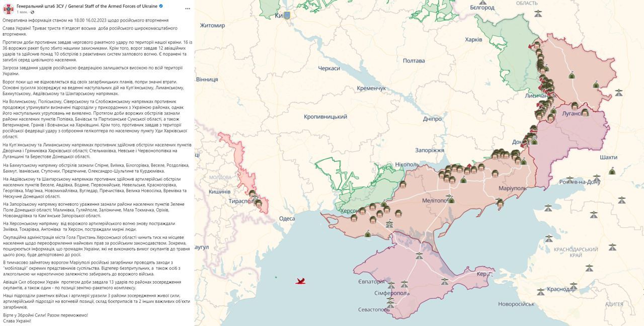The image size is (644, 326).
Task: Click the soldier icon at Маріуполь
Action: pos(500,203)
